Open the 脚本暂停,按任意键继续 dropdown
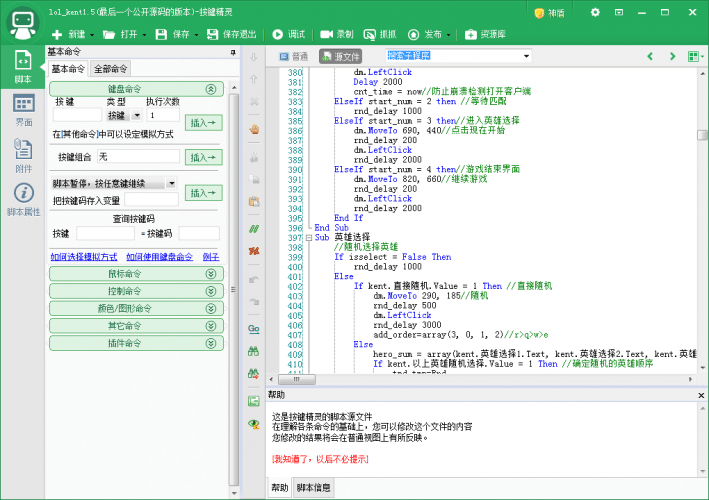This screenshot has width=709, height=500. (113, 183)
